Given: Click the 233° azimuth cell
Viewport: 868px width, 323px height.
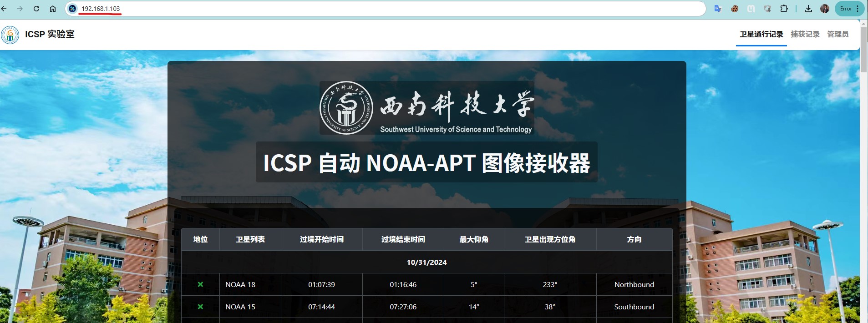Looking at the screenshot, I should [550, 284].
